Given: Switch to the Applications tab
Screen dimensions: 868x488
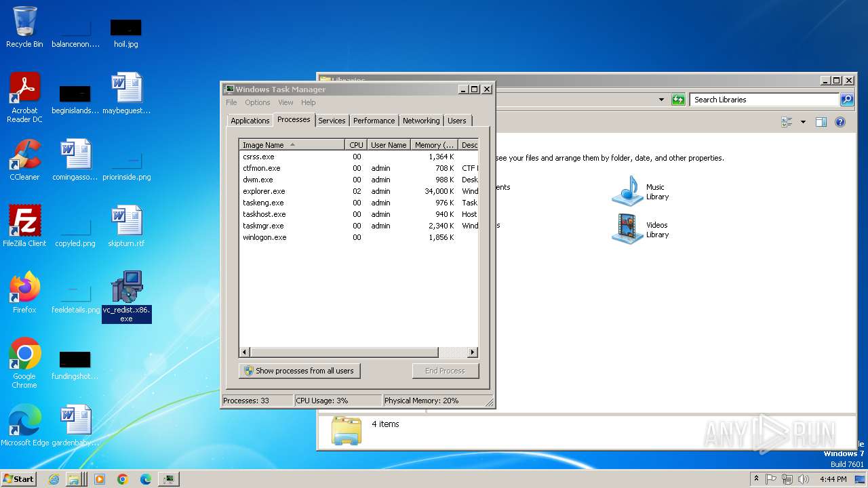Looking at the screenshot, I should (250, 121).
